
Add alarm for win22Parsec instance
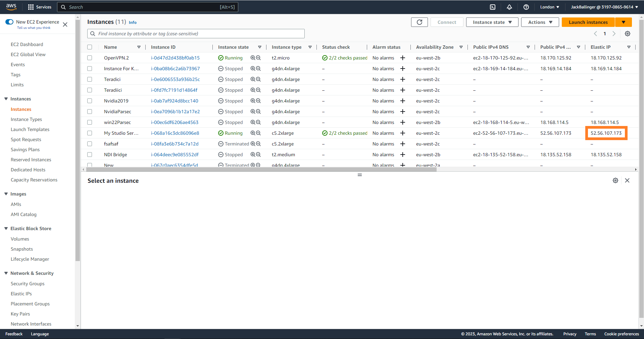click(x=403, y=122)
